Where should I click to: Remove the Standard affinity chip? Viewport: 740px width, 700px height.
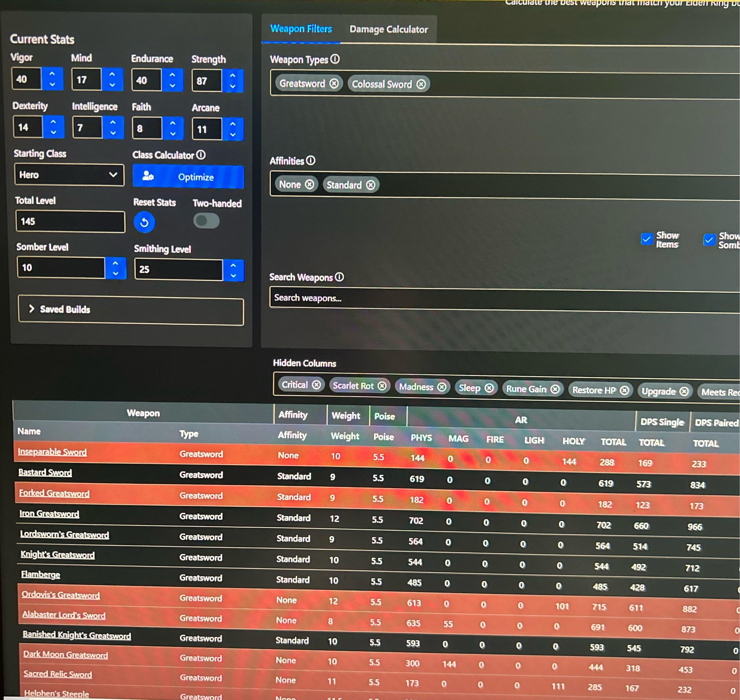pyautogui.click(x=370, y=185)
